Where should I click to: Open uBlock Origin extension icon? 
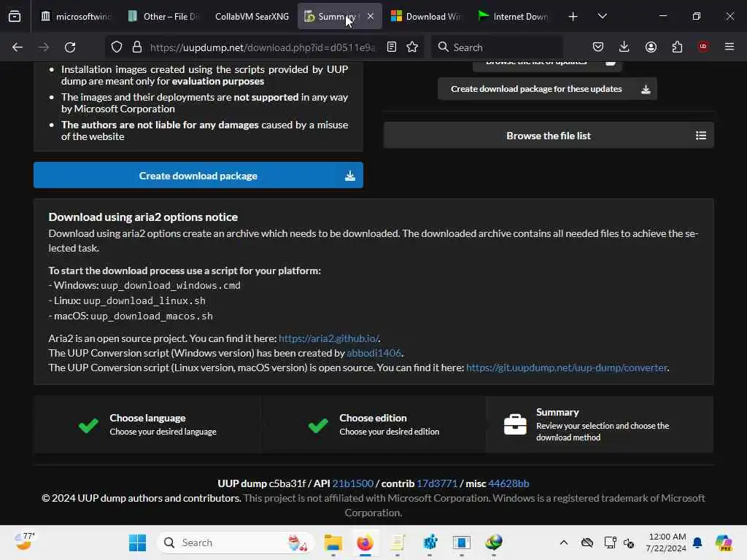coord(703,47)
